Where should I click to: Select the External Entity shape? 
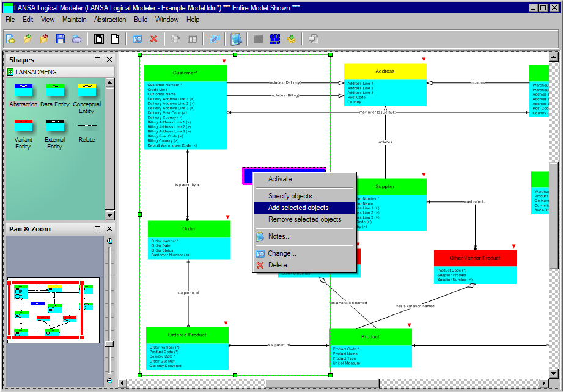55,134
